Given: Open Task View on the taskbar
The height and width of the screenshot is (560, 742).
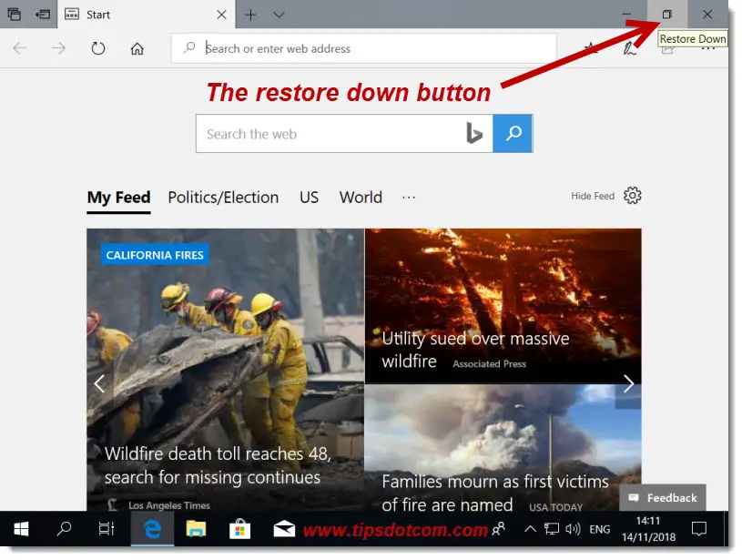Looking at the screenshot, I should pos(106,529).
